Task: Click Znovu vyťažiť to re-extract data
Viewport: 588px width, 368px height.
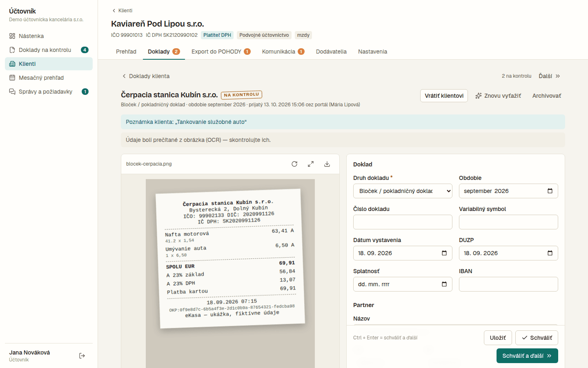Action: coord(498,96)
